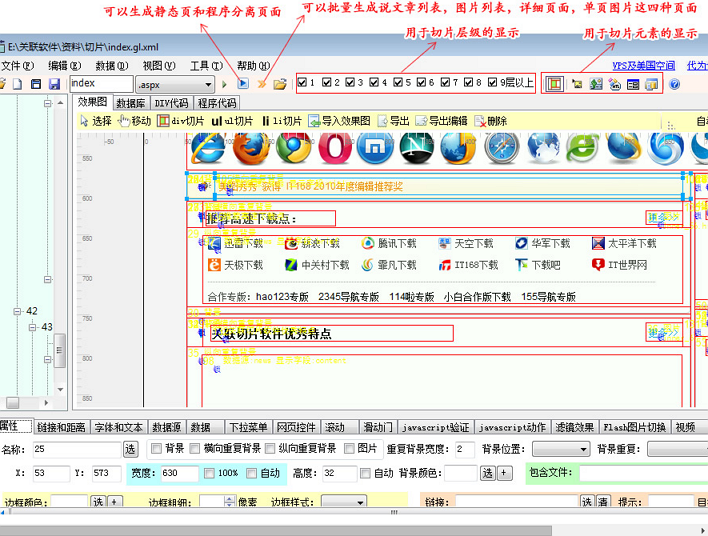This screenshot has width=708, height=536.
Task: Click the Firefox browser icon
Action: click(251, 147)
